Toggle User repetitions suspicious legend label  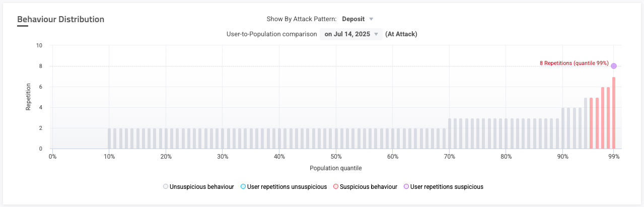(x=447, y=187)
